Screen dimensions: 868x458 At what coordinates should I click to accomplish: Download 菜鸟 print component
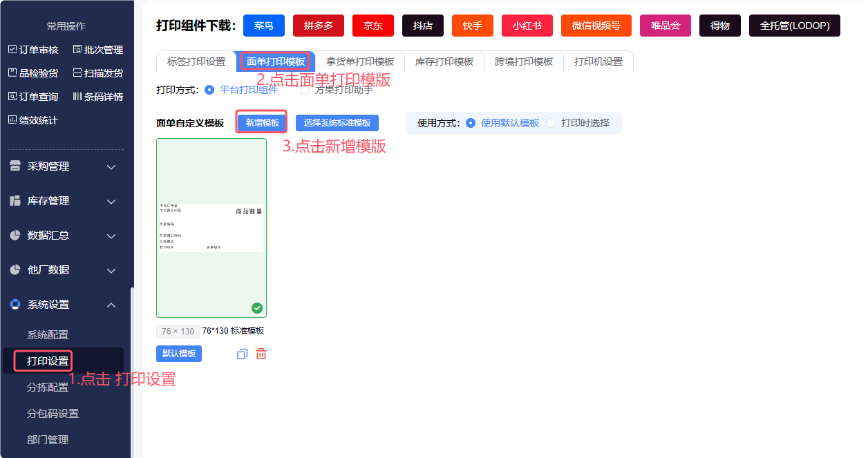264,26
